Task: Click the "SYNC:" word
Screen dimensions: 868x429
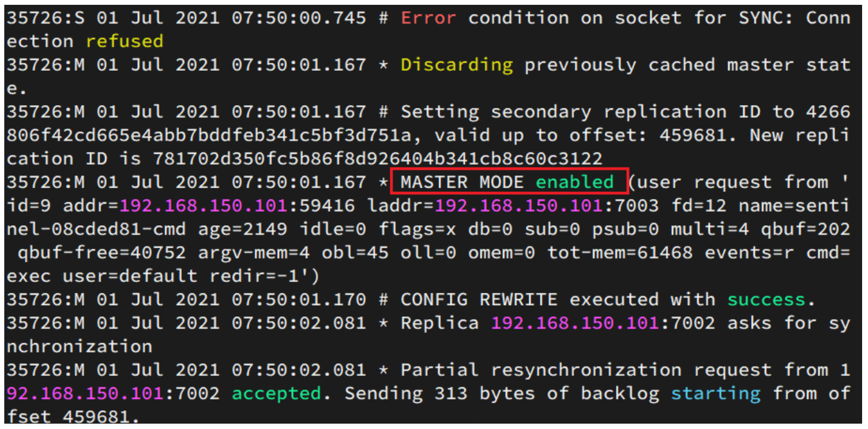Action: point(765,18)
